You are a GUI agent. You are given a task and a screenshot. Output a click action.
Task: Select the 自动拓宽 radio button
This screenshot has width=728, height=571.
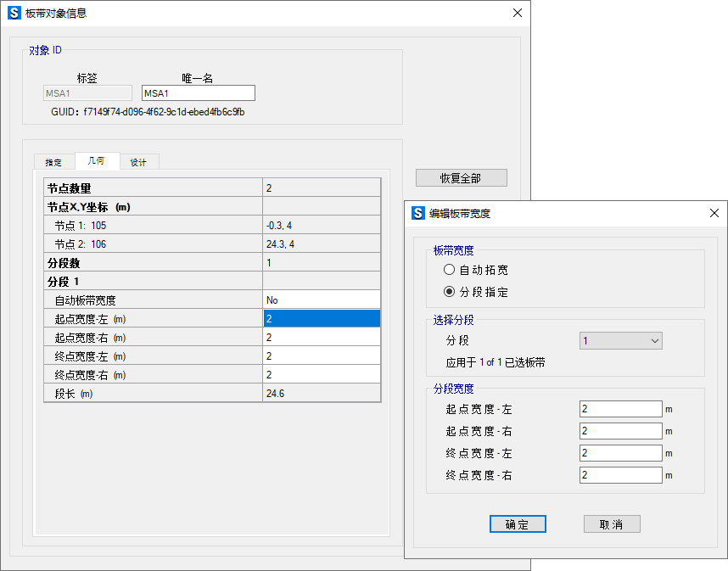[450, 270]
